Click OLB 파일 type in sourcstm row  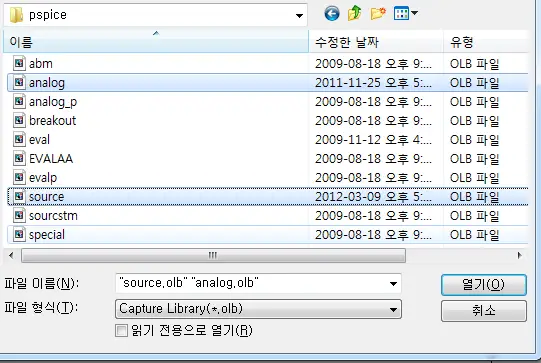[x=474, y=216]
